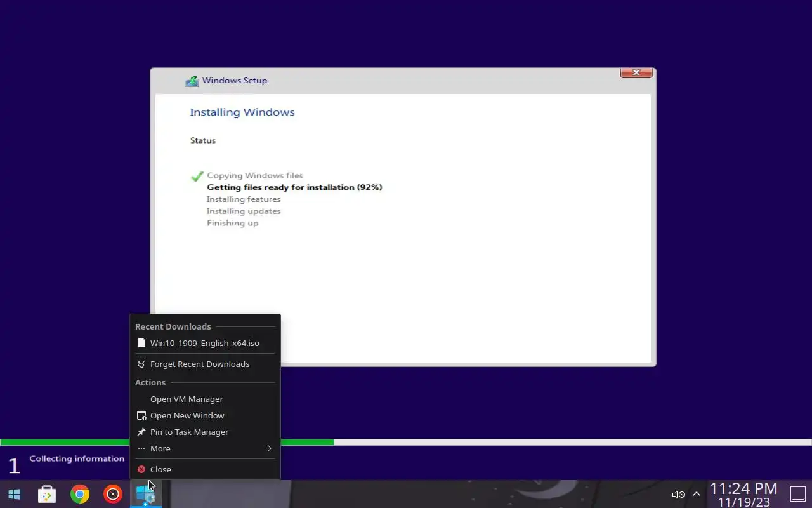Click the window icon beside Open New Window
Screen dimensions: 812x508
(x=141, y=415)
